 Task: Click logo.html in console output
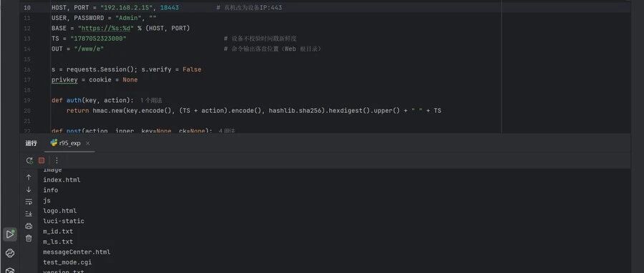click(x=60, y=211)
